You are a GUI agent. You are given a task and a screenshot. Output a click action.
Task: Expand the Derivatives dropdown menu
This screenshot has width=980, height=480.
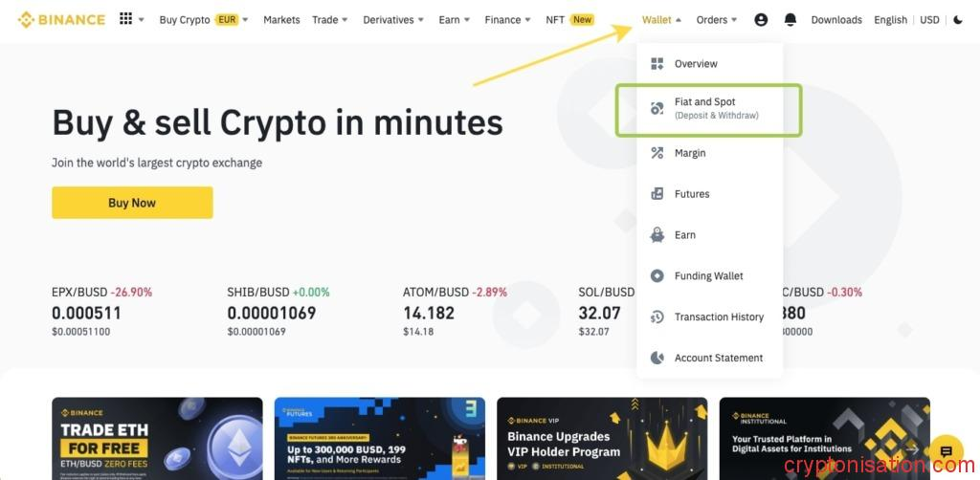pos(393,19)
